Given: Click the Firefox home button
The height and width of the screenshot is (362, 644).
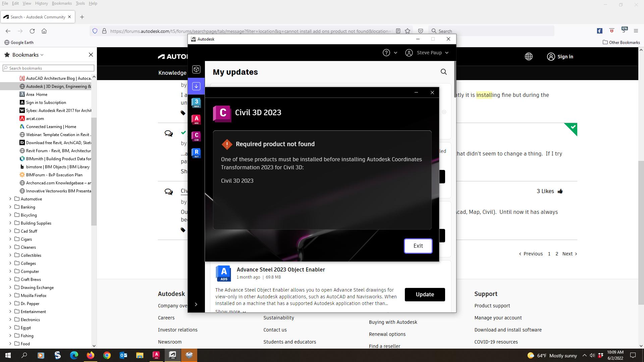Looking at the screenshot, I should (44, 31).
